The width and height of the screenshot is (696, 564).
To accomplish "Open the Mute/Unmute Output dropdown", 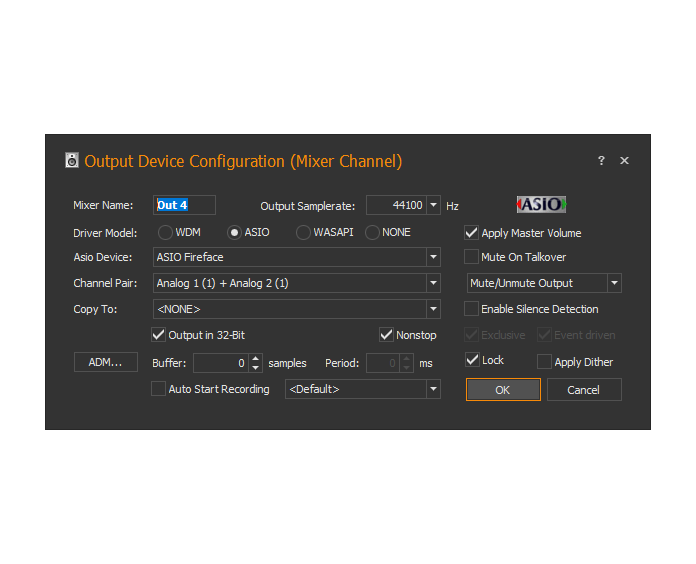I will coord(614,283).
